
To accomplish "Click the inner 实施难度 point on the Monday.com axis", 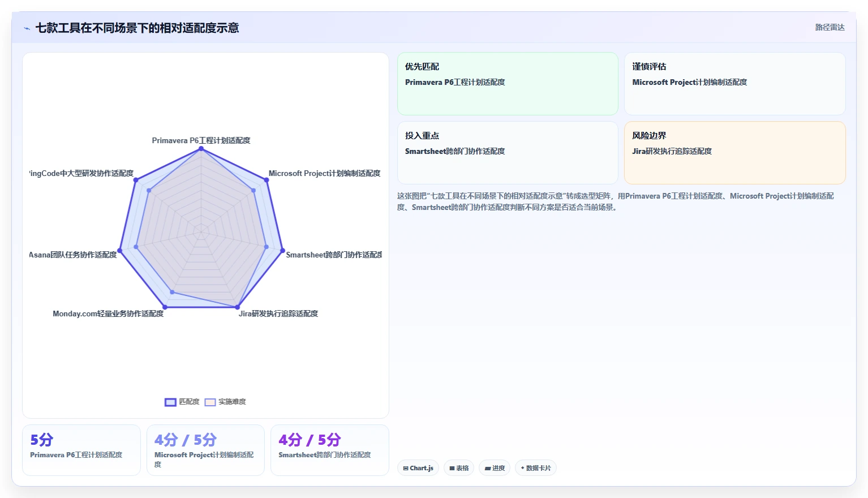I will click(172, 292).
